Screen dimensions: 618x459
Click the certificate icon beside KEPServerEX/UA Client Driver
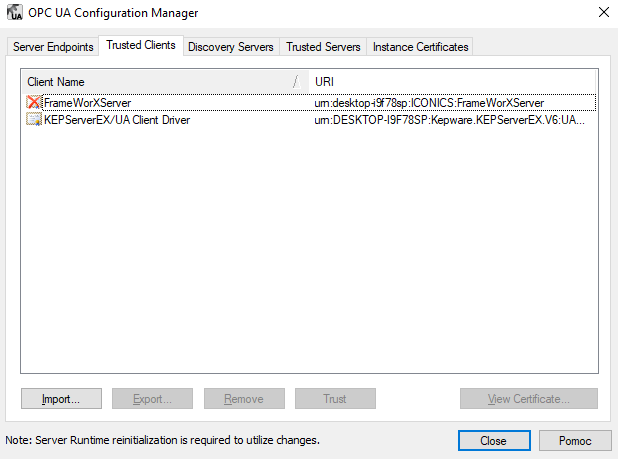(34, 119)
